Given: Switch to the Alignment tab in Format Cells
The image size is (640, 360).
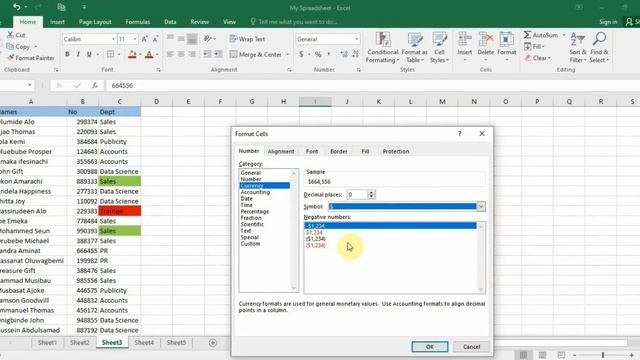Looking at the screenshot, I should point(281,151).
